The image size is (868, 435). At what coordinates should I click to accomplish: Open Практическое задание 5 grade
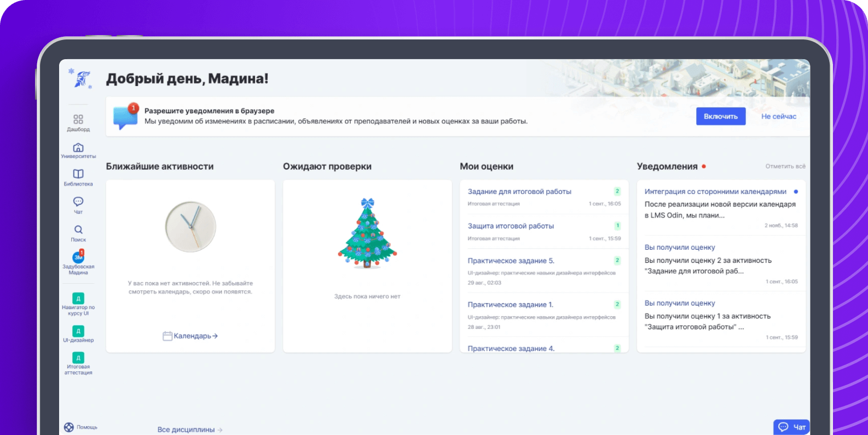[511, 261]
